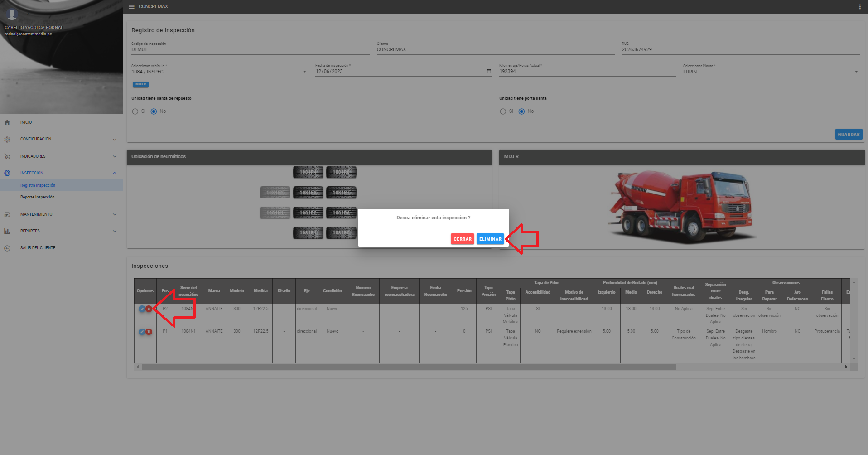Select 'Si' for Unidad tiene llanta de repuesto

coord(135,111)
